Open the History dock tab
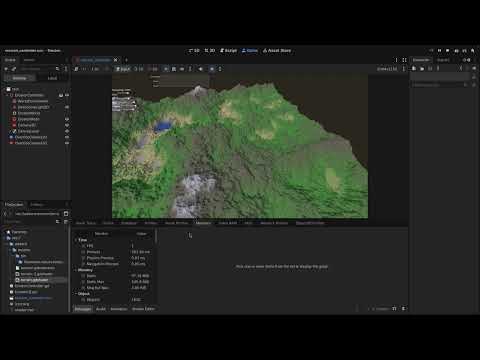The width and height of the screenshot is (480, 360). pos(37,204)
